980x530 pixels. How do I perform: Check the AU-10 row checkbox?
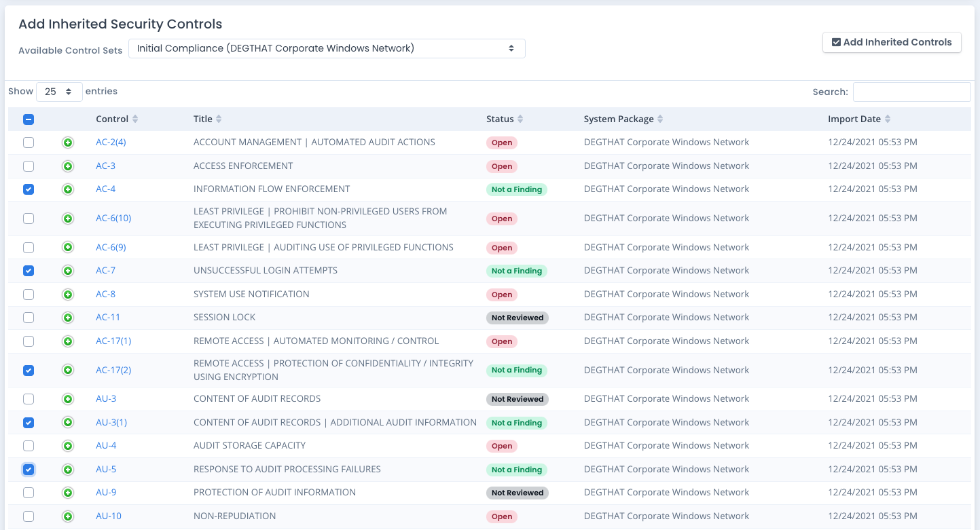pos(29,516)
